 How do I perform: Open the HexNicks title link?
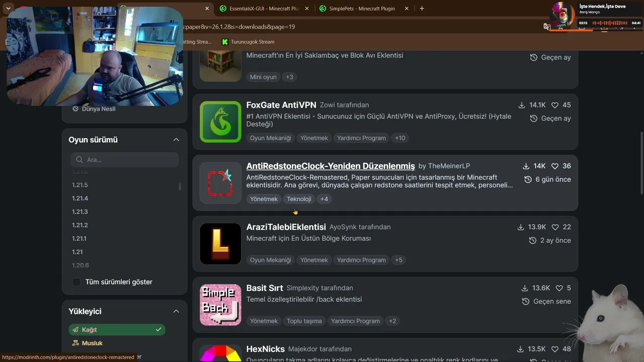click(x=266, y=349)
